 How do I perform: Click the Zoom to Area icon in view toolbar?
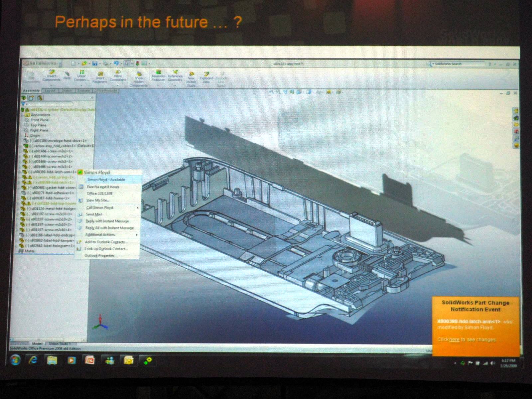(x=279, y=92)
